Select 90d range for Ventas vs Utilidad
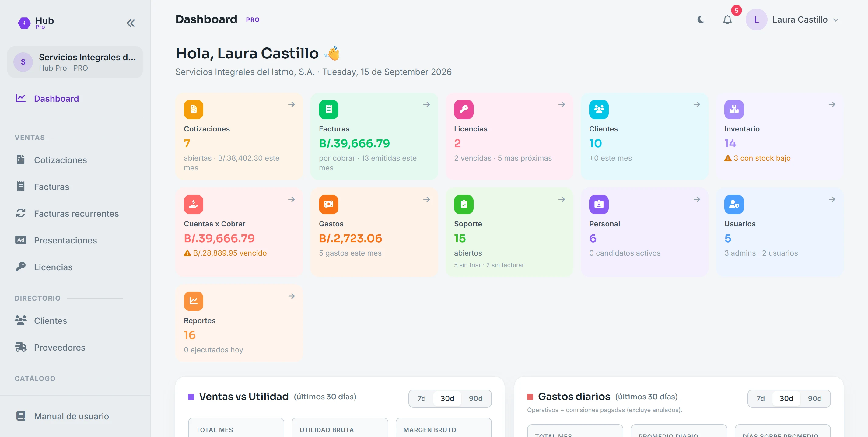 tap(475, 399)
